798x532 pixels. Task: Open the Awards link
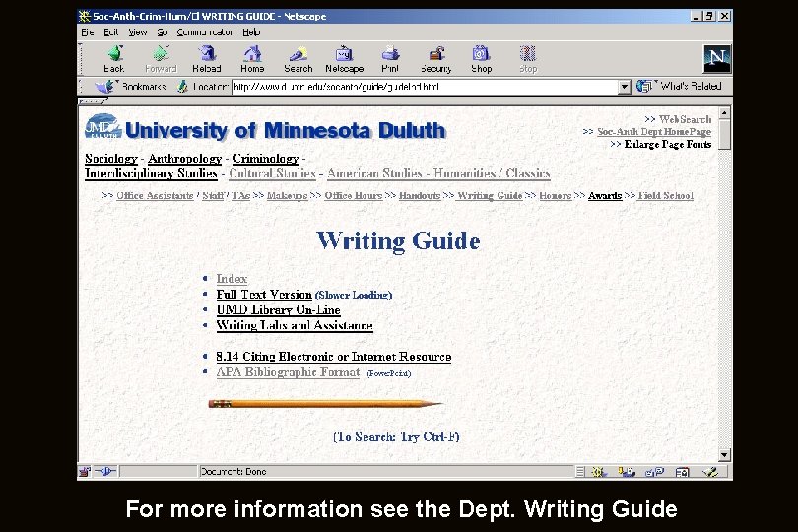(x=605, y=196)
